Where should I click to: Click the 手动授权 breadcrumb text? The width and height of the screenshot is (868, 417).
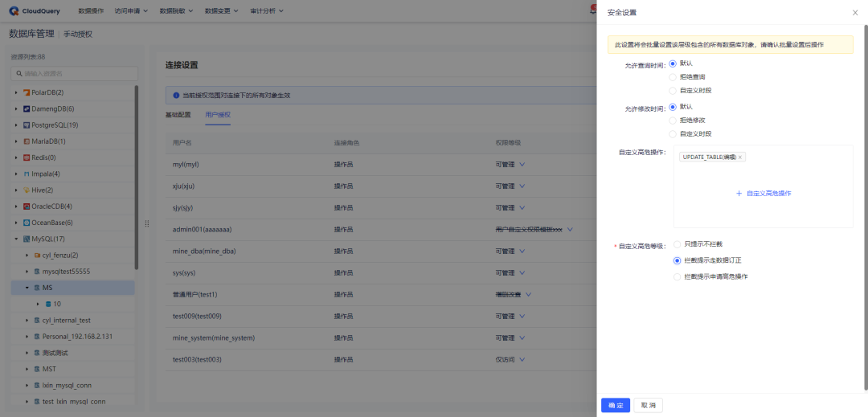(x=77, y=35)
